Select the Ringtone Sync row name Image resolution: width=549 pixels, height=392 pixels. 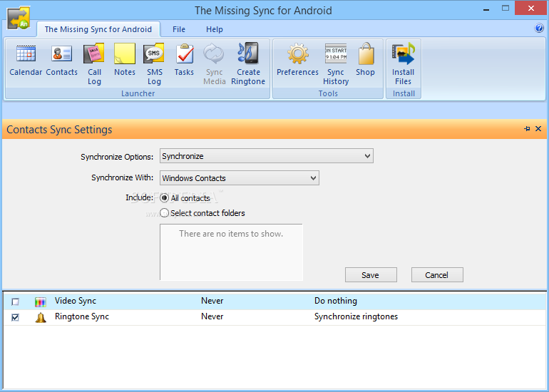coord(82,316)
